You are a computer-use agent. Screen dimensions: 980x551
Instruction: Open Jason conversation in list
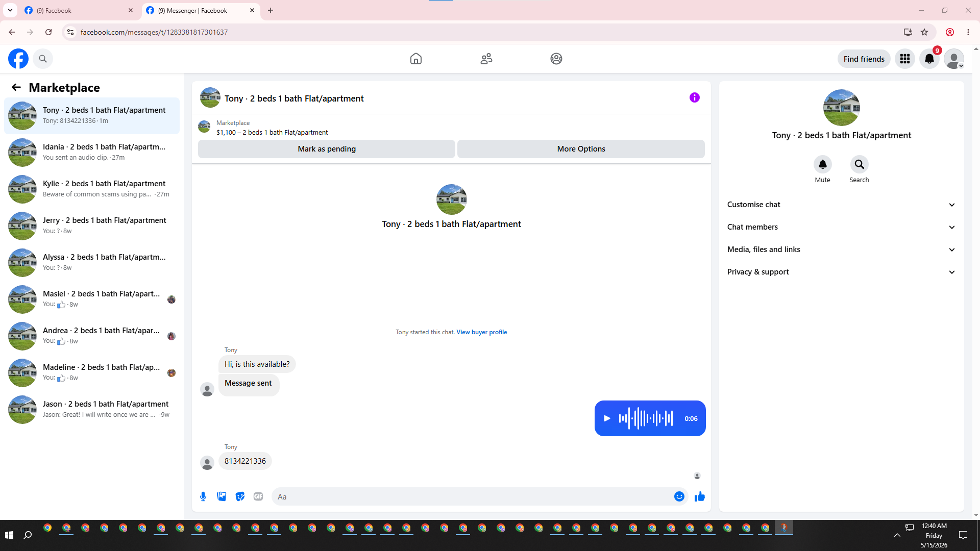pos(92,410)
